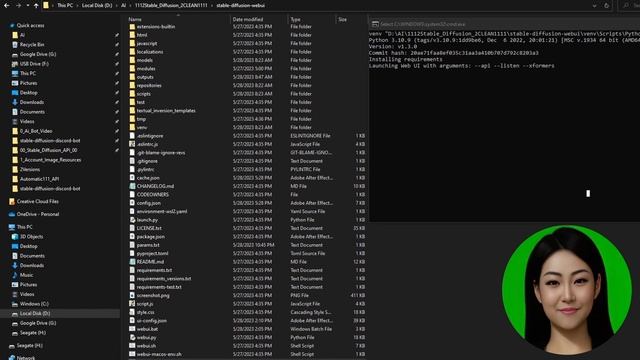Click the search magnifier icon
Image resolution: width=640 pixels, height=360 pixels.
tap(626, 6)
